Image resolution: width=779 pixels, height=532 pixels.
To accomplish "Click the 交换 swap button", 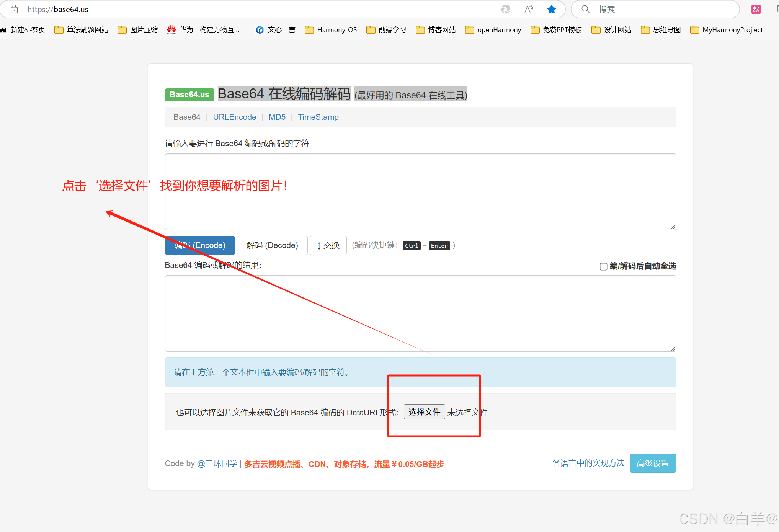I will (328, 245).
